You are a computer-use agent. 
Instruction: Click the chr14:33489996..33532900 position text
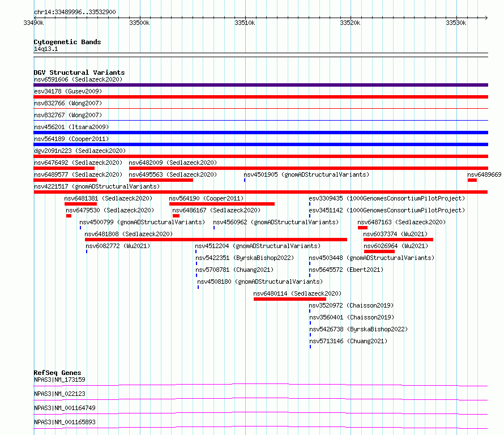click(x=75, y=12)
